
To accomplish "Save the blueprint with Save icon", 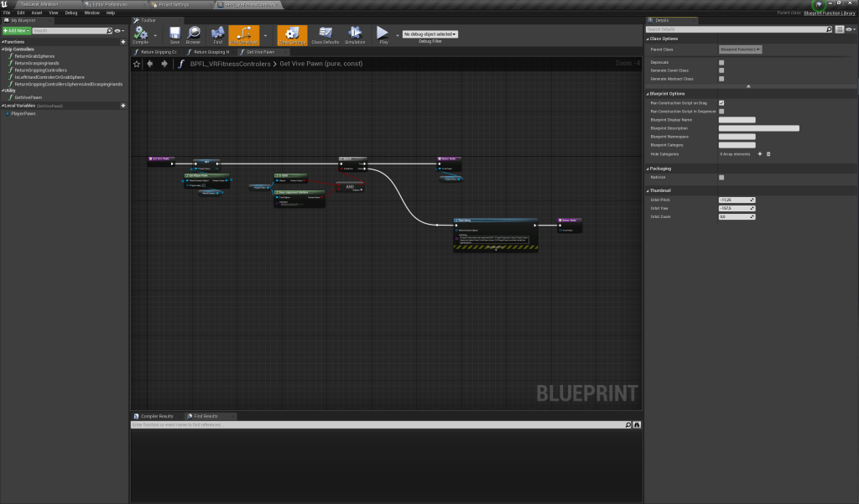I will (x=174, y=34).
